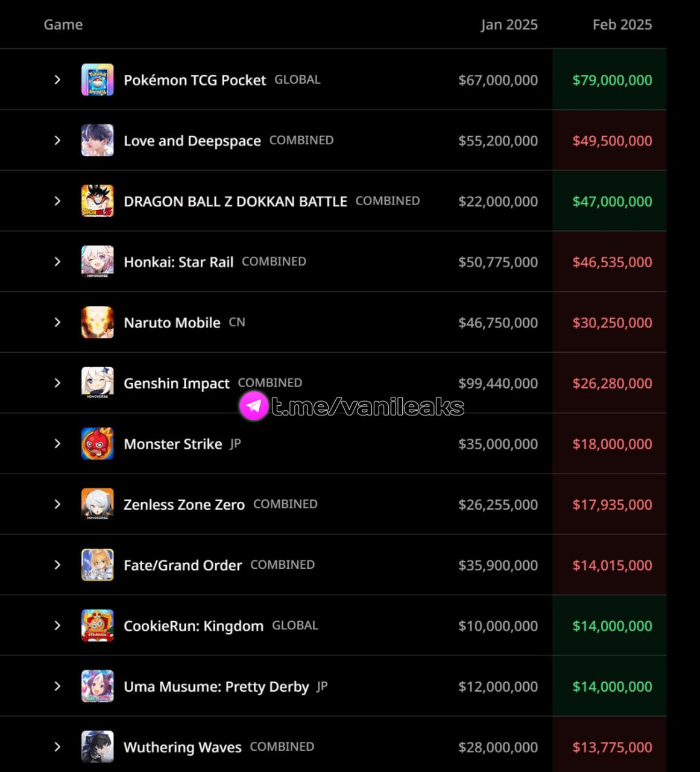
Task: Click the Honkai: Star Rail app icon
Action: coord(98,262)
